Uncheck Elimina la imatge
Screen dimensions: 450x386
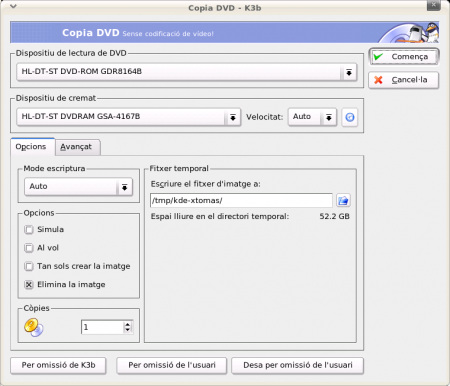coord(29,285)
